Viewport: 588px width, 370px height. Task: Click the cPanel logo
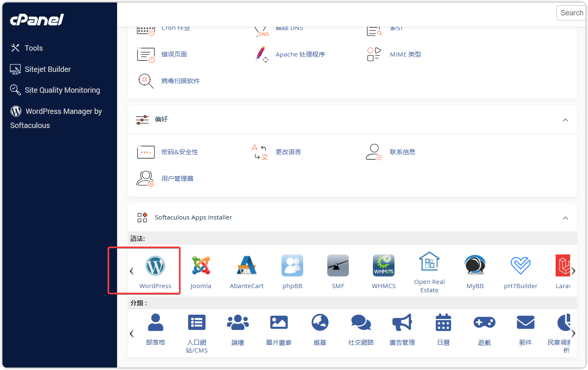37,20
